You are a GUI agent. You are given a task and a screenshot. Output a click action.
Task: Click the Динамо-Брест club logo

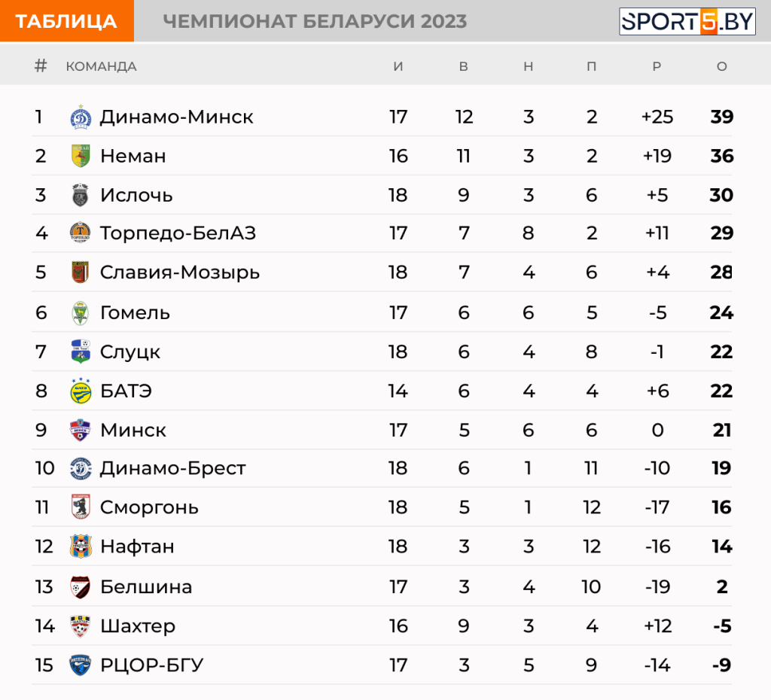click(x=81, y=468)
